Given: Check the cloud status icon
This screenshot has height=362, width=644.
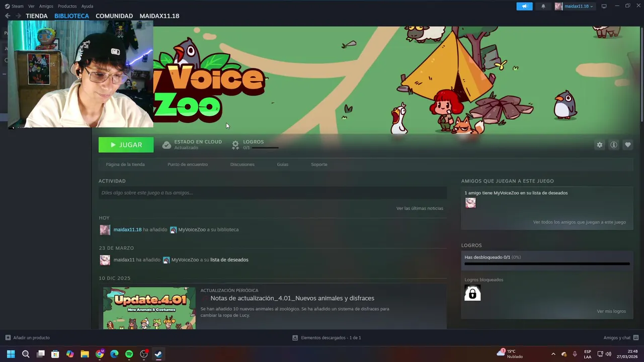Looking at the screenshot, I should 167,145.
